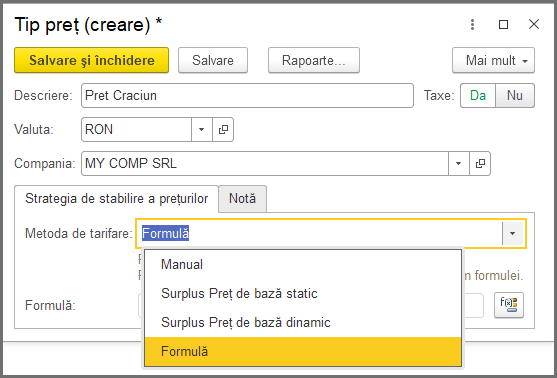Screen dimensions: 557x378
Task: Open the three-dot options menu in the title bar
Action: click(472, 25)
